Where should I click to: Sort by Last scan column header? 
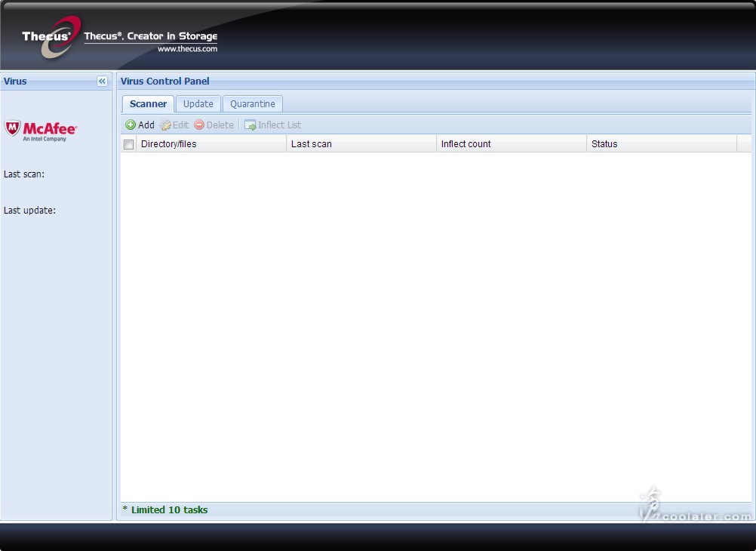pos(361,143)
